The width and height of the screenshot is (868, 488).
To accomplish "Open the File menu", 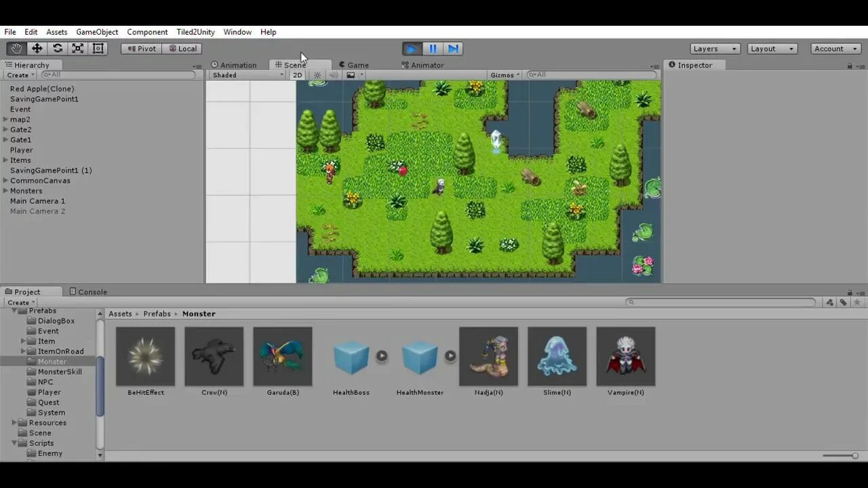I will coord(10,32).
